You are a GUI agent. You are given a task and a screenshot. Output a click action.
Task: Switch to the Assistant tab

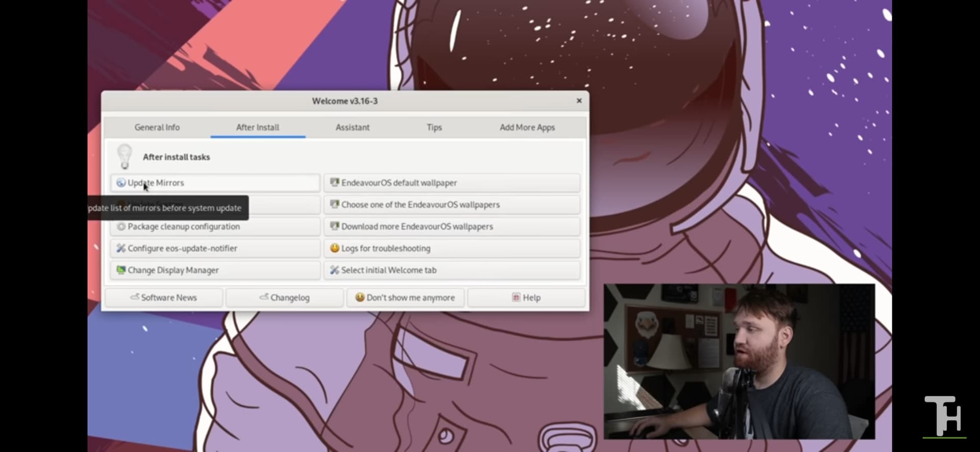click(352, 128)
